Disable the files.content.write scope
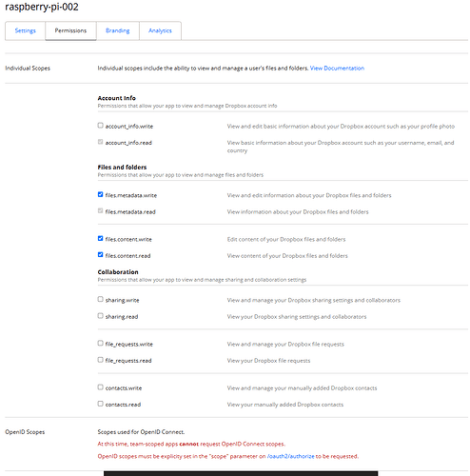The width and height of the screenshot is (470, 476). pos(100,238)
